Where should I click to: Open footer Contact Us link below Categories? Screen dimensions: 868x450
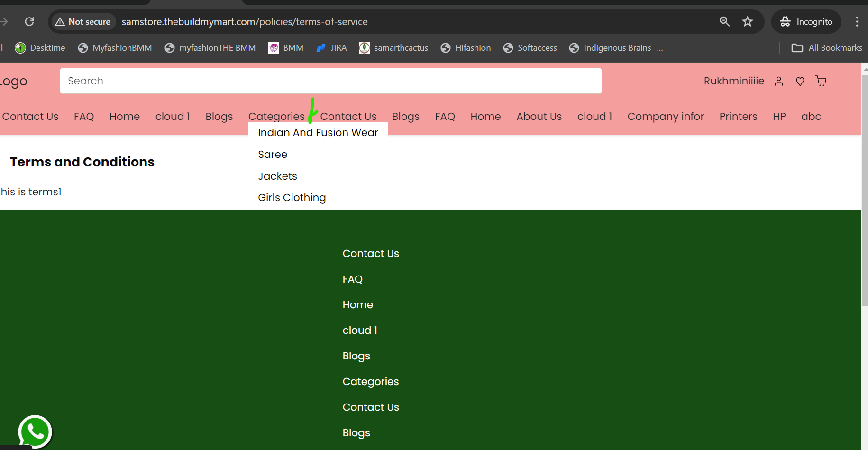click(x=371, y=407)
